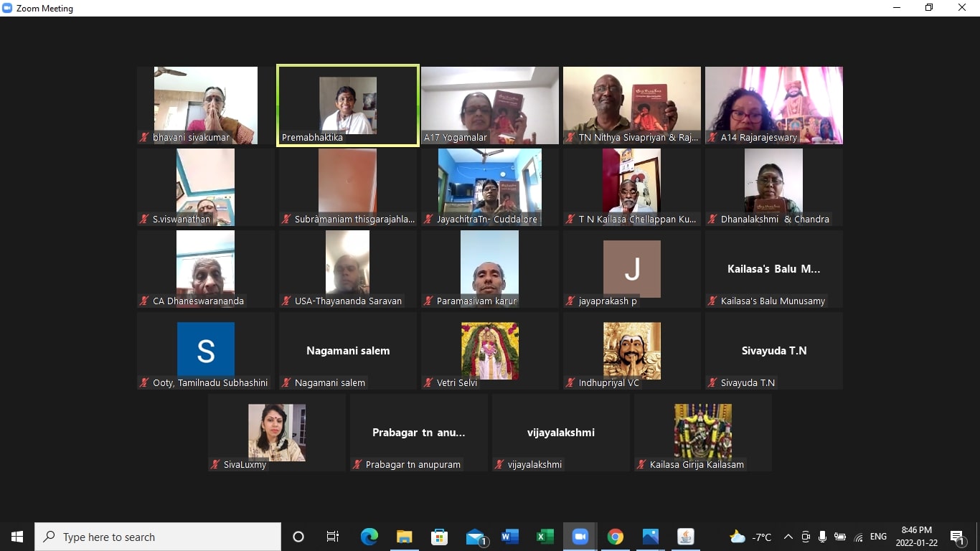
Task: Open the Mail app in taskbar
Action: (475, 537)
